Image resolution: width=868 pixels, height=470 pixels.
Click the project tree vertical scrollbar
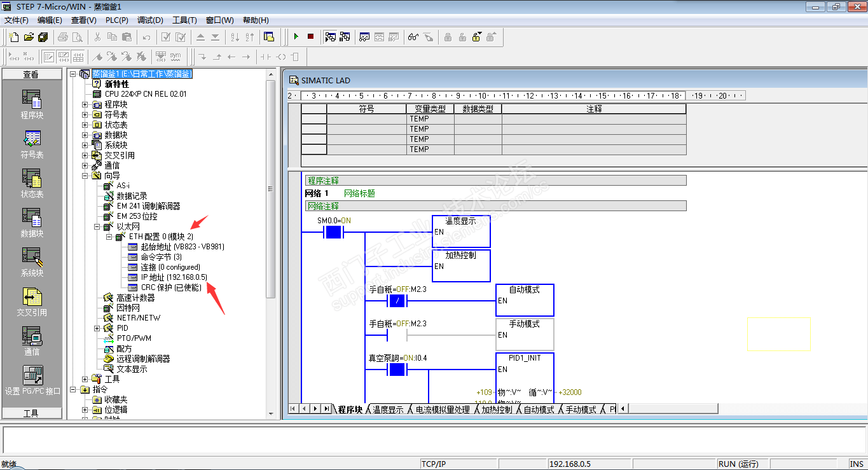270,189
